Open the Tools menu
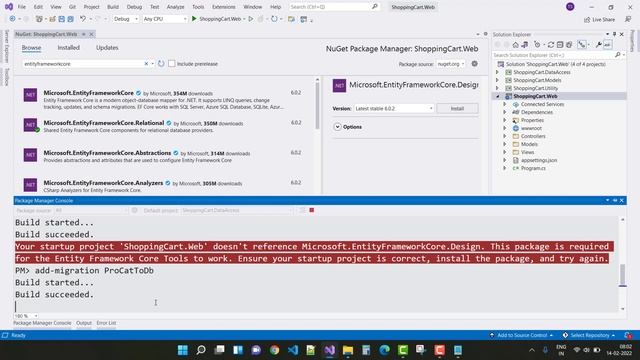This screenshot has width=640, height=360. point(198,7)
